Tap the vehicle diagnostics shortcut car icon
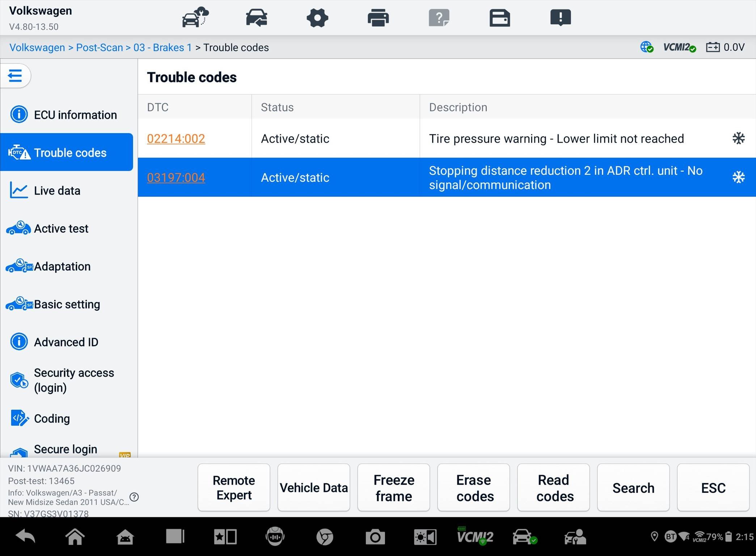Viewport: 756px width, 556px height. tap(525, 536)
